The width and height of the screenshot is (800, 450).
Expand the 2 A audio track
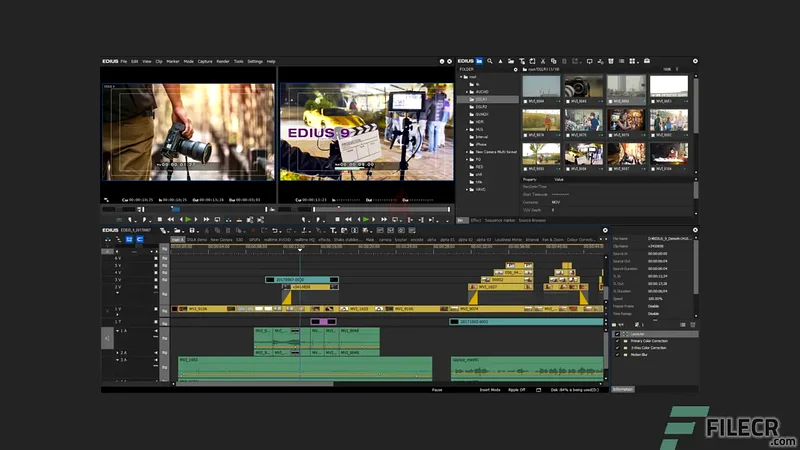pyautogui.click(x=117, y=353)
